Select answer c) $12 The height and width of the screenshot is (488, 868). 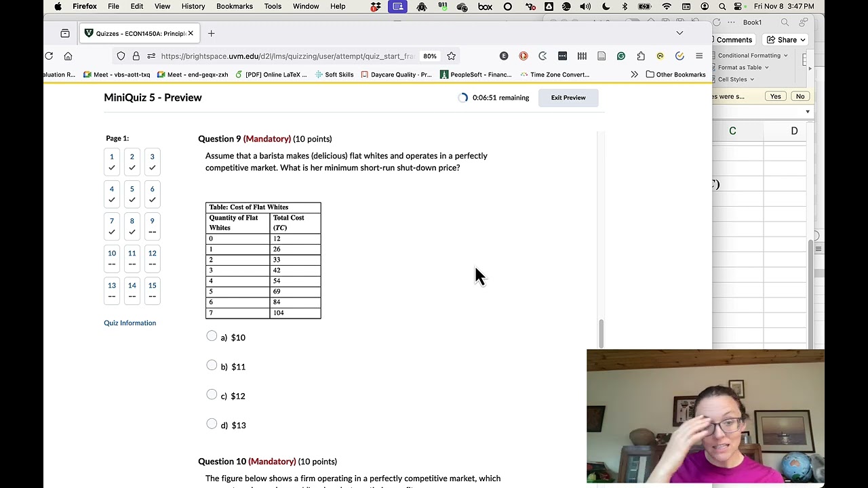212,394
